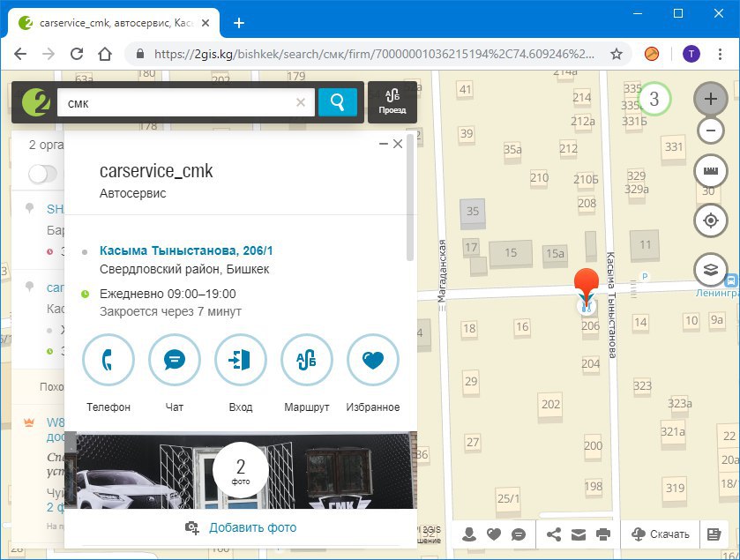The image size is (740, 560).
Task: Open the 2 фото gallery
Action: click(241, 470)
